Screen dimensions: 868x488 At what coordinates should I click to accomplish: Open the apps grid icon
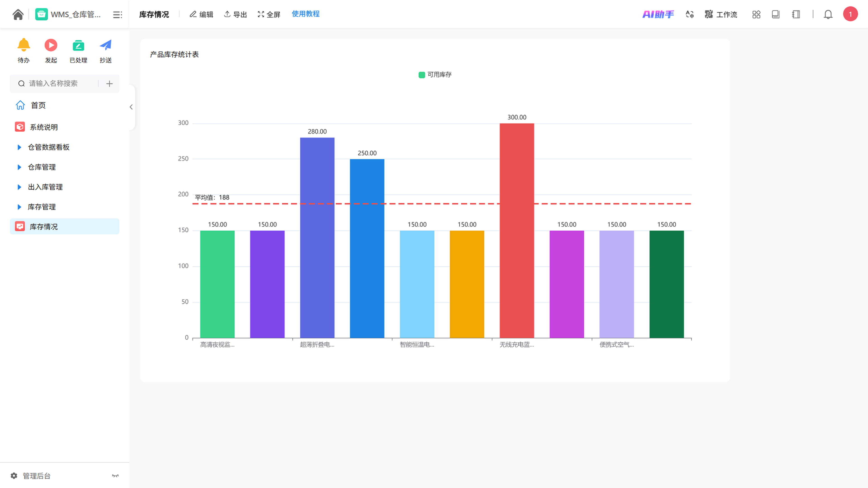coord(756,14)
